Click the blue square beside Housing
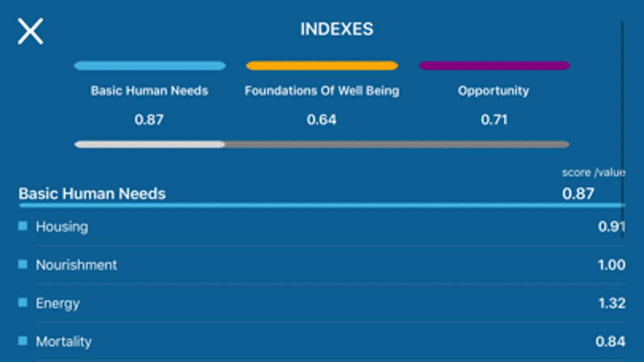The image size is (644, 362). coord(23,226)
